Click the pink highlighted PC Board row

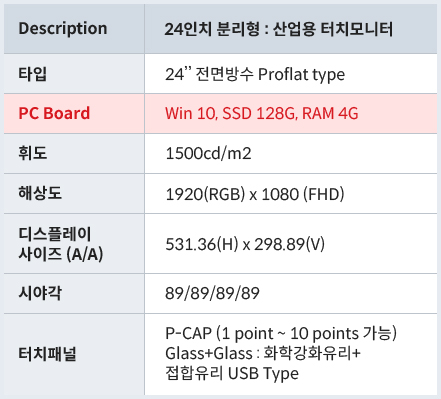pyautogui.click(x=220, y=113)
